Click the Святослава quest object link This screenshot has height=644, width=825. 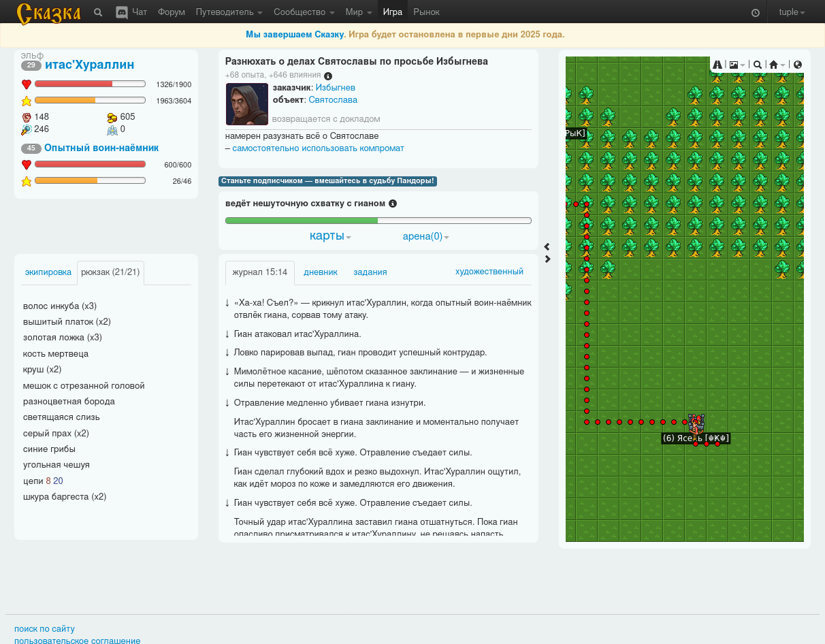(333, 100)
